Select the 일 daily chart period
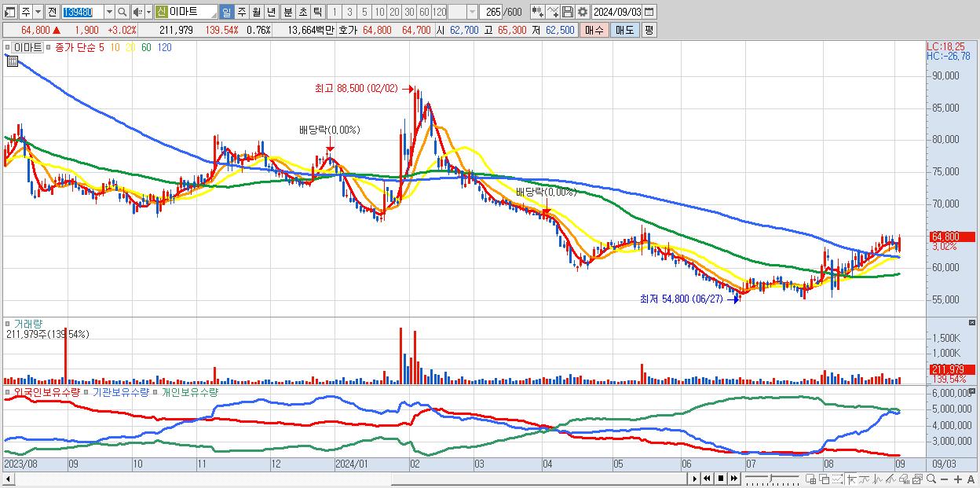The image size is (980, 488). click(x=226, y=13)
